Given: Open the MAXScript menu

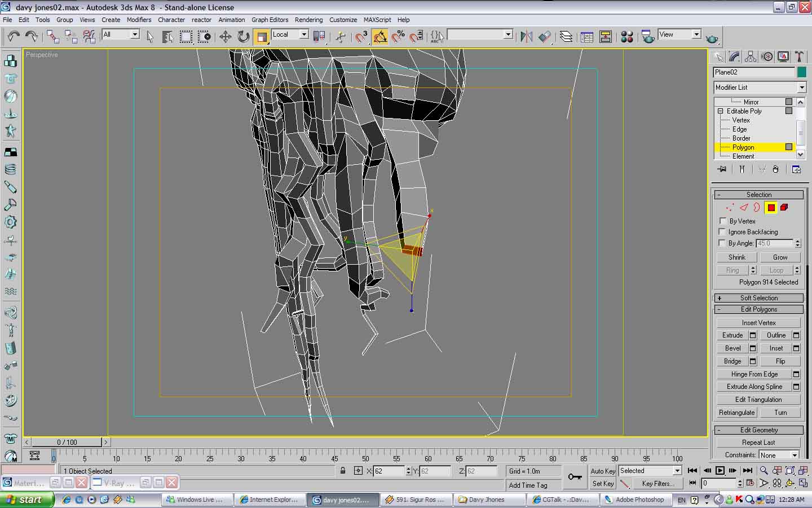Looking at the screenshot, I should [377, 20].
